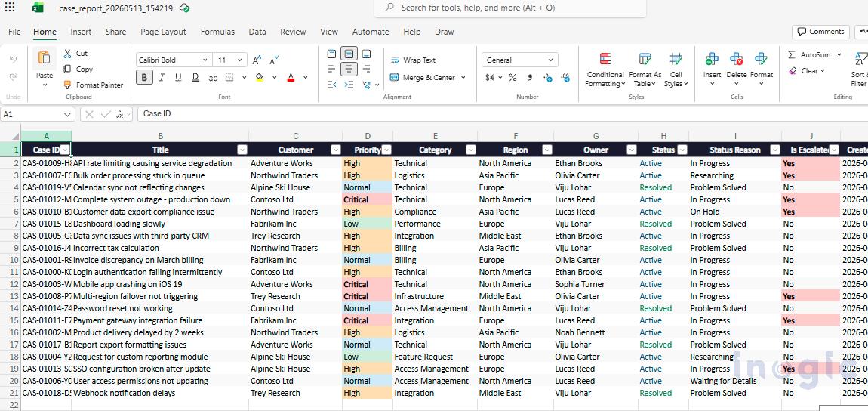This screenshot has width=868, height=411.
Task: Open the File tab
Action: [14, 32]
